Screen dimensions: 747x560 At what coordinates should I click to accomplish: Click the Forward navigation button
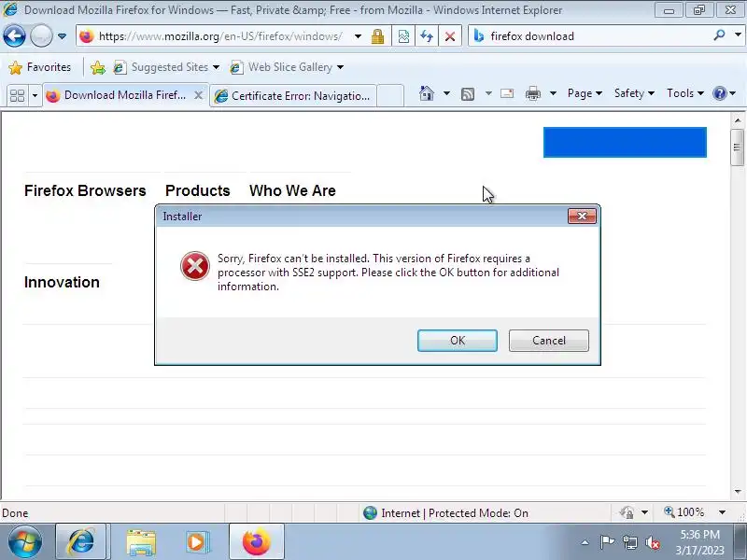point(41,35)
